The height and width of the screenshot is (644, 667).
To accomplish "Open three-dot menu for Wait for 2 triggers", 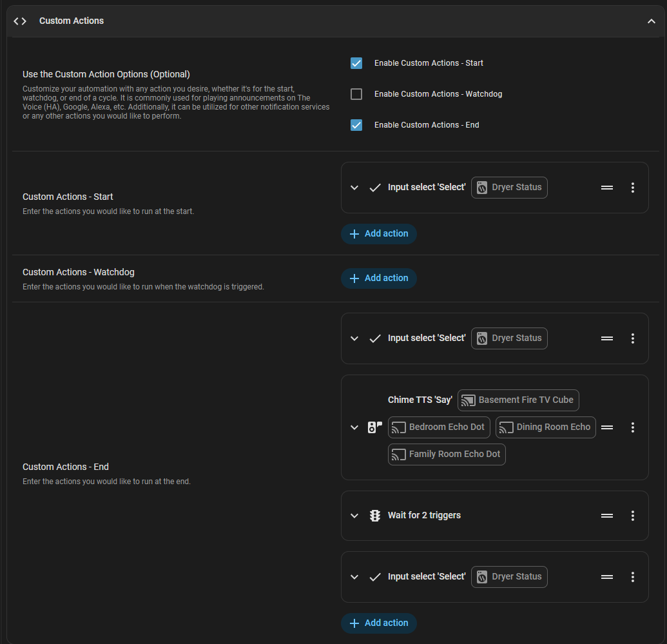I will (632, 516).
